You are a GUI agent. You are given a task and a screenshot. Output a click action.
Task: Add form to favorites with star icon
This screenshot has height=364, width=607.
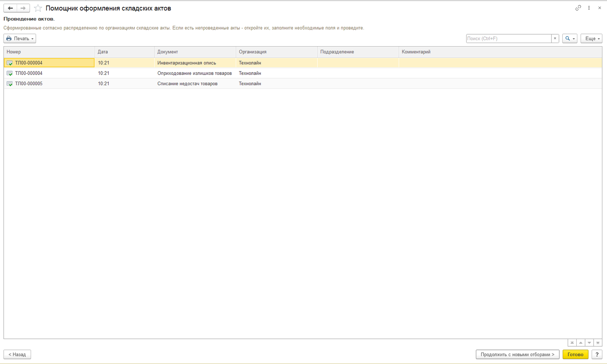pyautogui.click(x=38, y=8)
